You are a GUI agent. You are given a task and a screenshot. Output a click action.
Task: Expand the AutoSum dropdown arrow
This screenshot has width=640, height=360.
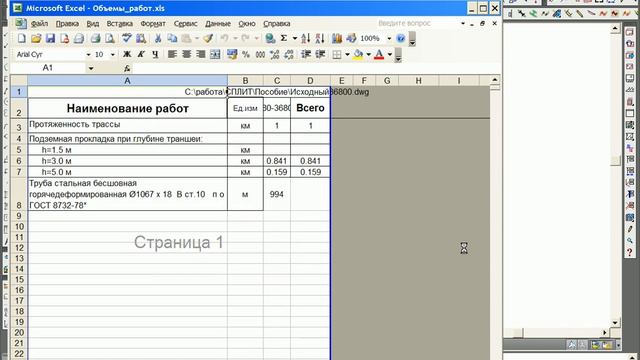(x=294, y=38)
